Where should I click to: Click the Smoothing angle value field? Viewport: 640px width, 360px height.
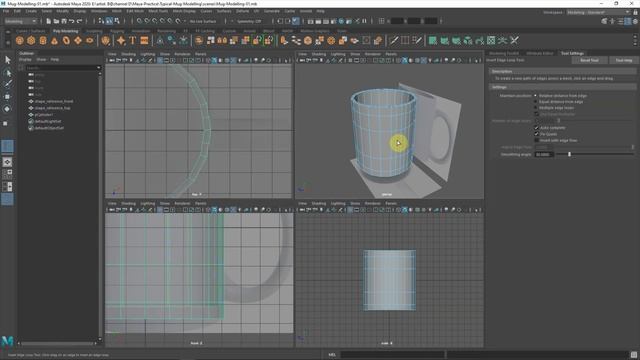(x=544, y=155)
